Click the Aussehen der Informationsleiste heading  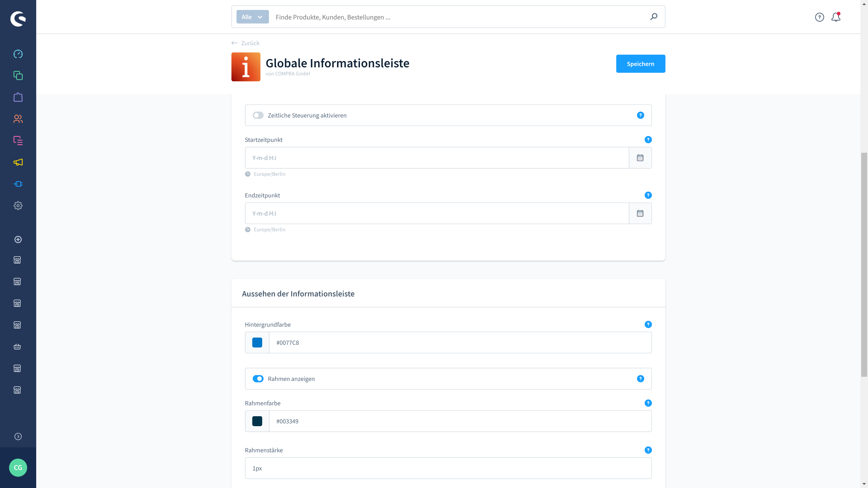click(298, 293)
